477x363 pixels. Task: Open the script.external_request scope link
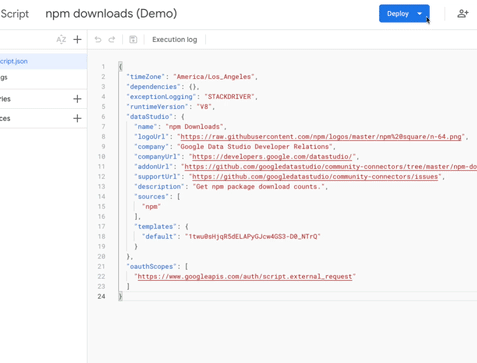[x=245, y=277]
